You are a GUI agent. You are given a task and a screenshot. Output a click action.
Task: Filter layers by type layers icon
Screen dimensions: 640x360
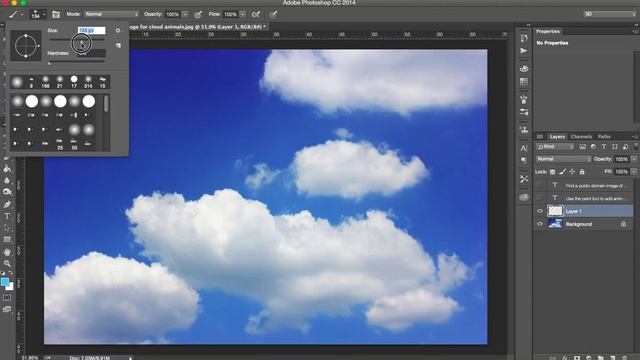coord(604,147)
